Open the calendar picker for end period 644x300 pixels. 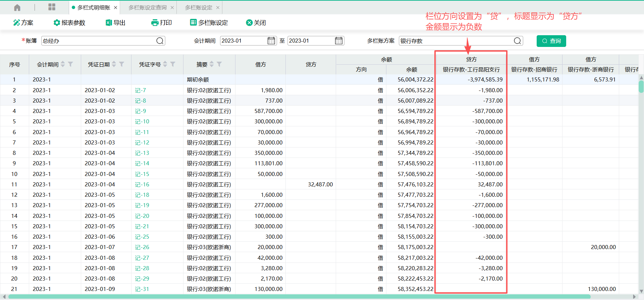[339, 41]
